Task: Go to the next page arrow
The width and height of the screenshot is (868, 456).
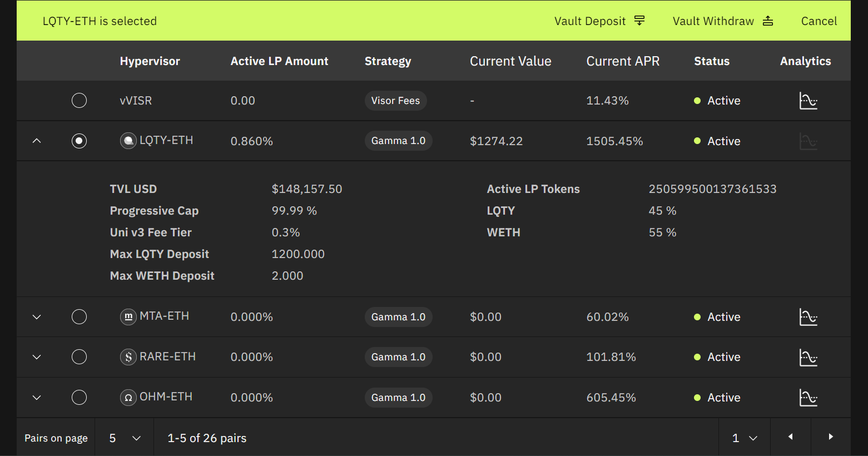Action: [x=831, y=437]
